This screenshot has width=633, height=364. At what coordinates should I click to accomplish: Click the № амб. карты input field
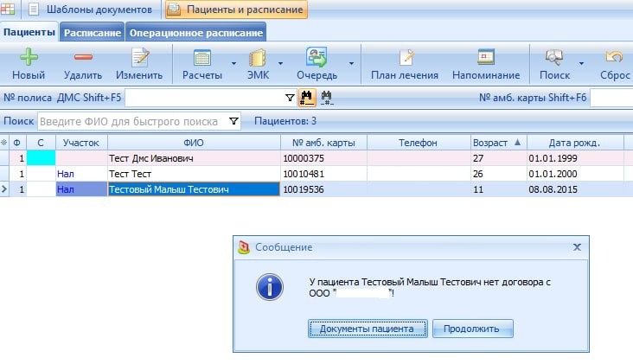pos(611,98)
